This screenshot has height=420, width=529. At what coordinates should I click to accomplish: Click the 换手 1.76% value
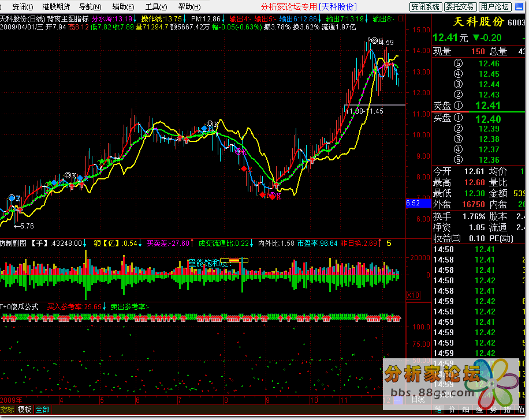coord(474,216)
